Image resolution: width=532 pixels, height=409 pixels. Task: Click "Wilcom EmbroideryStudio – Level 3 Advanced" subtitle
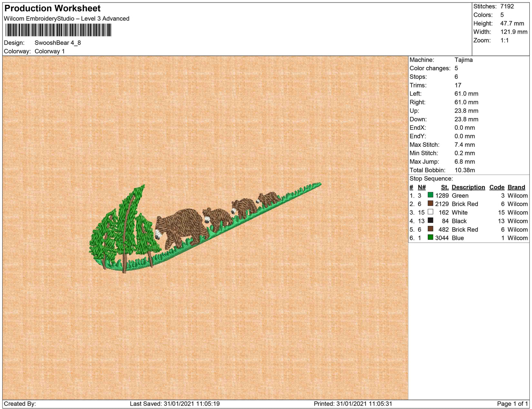point(67,18)
